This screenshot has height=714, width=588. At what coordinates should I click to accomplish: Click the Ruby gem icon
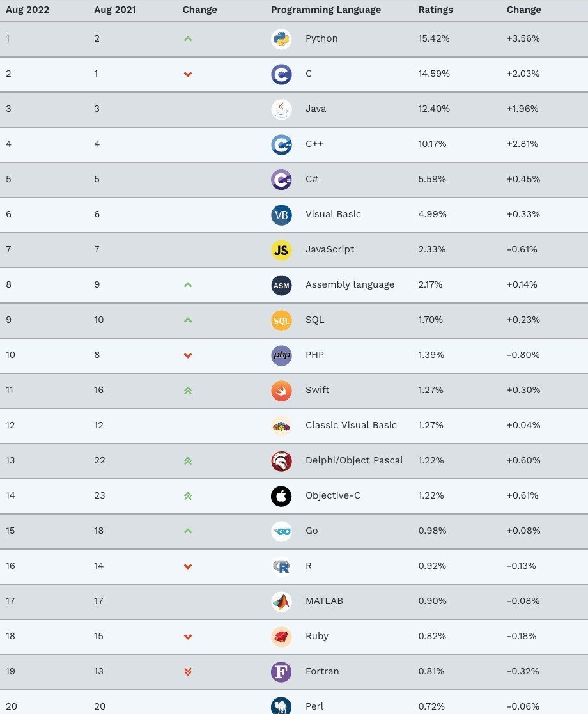281,637
